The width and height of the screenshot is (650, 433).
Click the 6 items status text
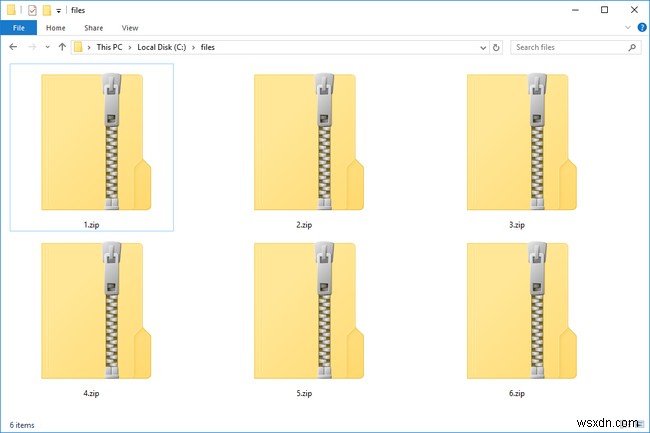[22, 425]
